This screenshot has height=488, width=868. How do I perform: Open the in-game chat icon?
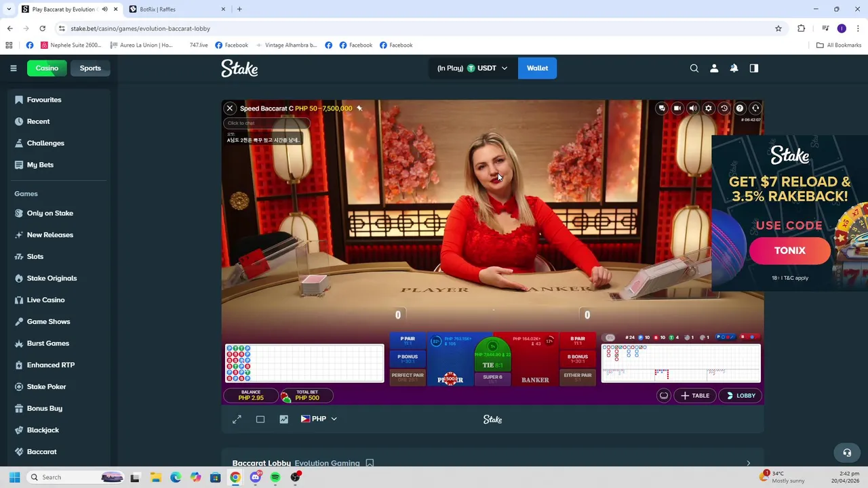coord(662,108)
